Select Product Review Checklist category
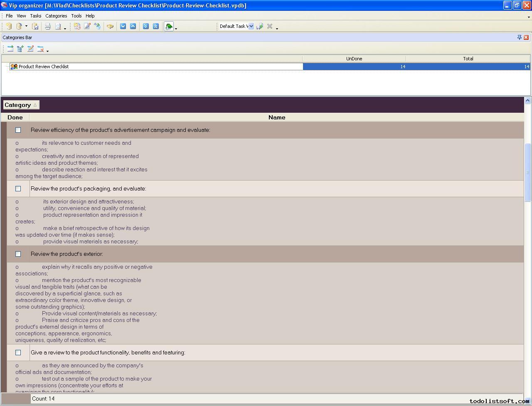 point(43,67)
